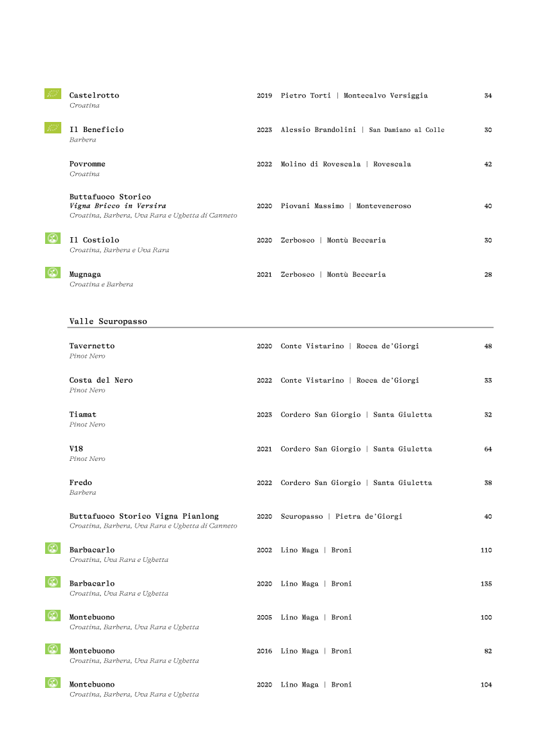The height and width of the screenshot is (756, 534).
Task: Click the Tavernetto wine title
Action: point(92,346)
